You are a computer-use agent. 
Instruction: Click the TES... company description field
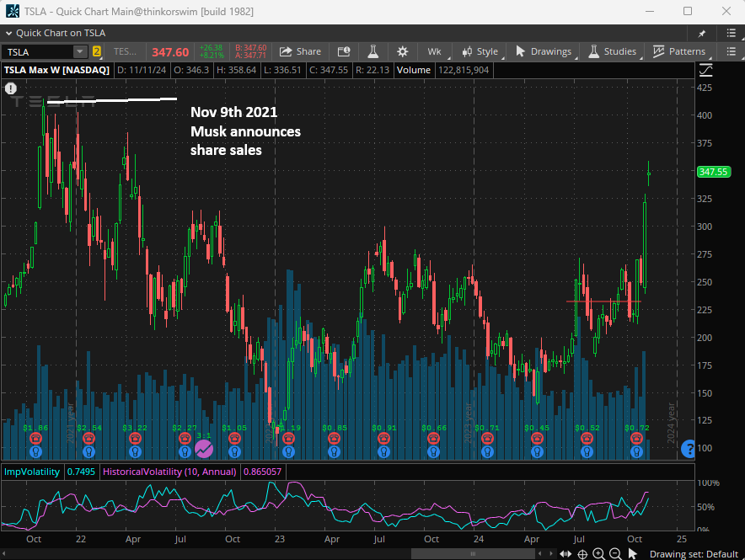(x=125, y=51)
